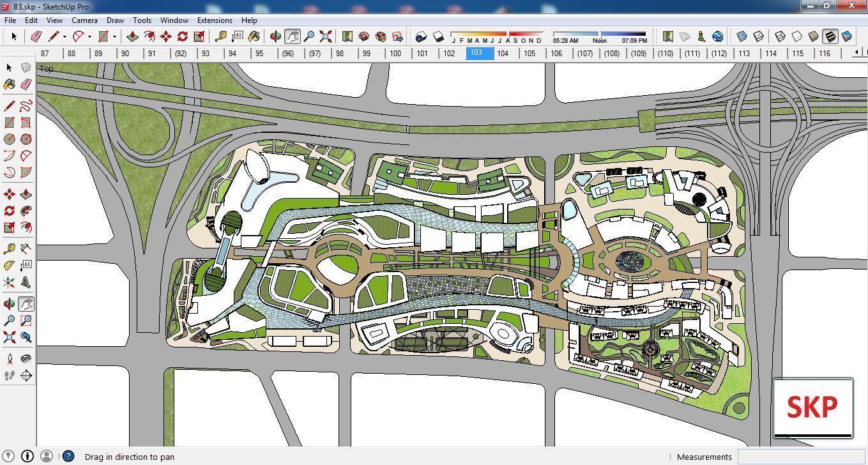Screen dimensions: 868x465
Task: Select the Move tool in top toolbar
Action: coord(165,36)
